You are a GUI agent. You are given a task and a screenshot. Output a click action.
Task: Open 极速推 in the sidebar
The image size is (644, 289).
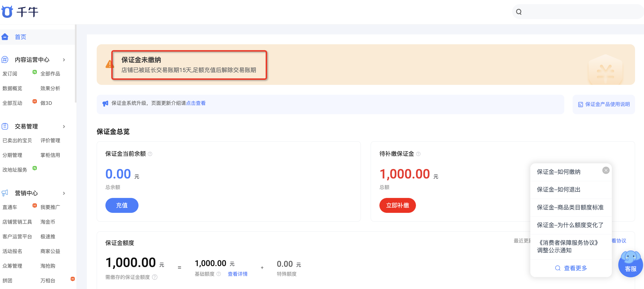[48, 237]
